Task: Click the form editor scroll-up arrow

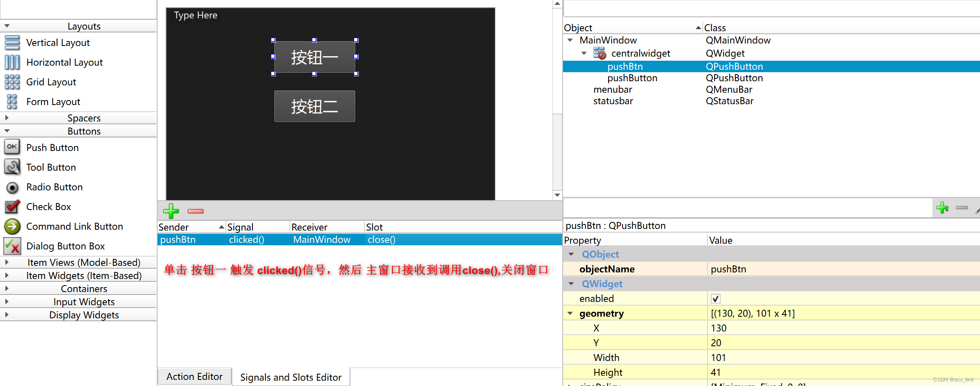Action: pyautogui.click(x=557, y=4)
